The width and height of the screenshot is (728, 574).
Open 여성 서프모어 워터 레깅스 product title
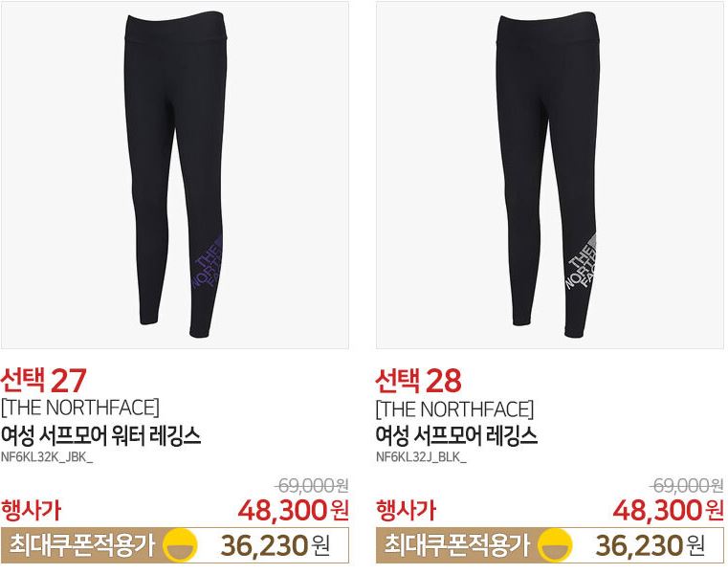(x=100, y=435)
